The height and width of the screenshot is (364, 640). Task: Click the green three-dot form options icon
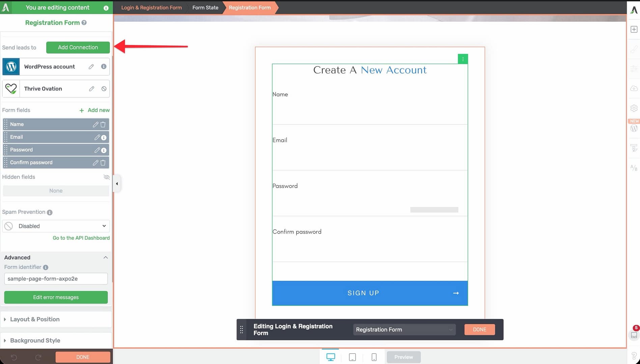pos(463,59)
